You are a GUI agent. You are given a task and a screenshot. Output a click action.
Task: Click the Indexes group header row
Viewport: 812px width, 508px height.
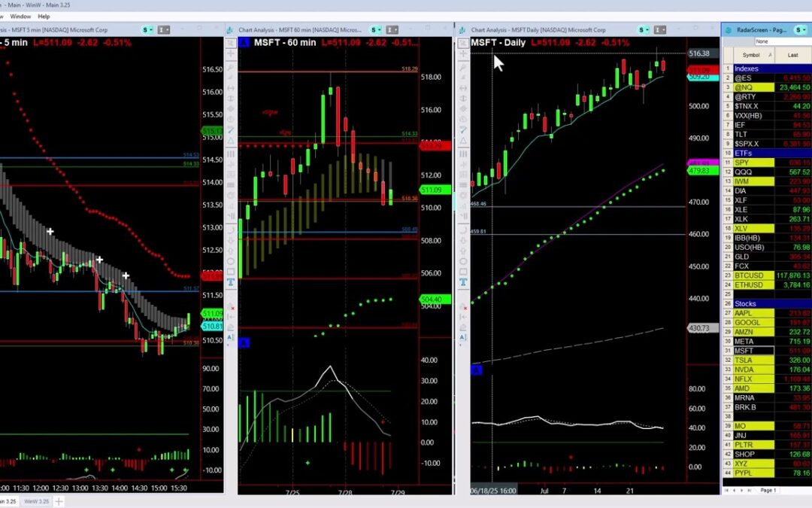coord(772,68)
